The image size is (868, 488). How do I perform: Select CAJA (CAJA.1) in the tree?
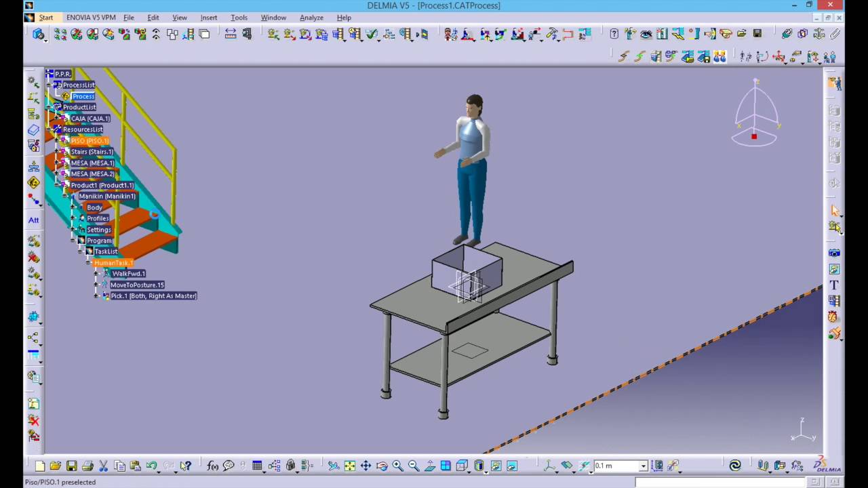(90, 119)
